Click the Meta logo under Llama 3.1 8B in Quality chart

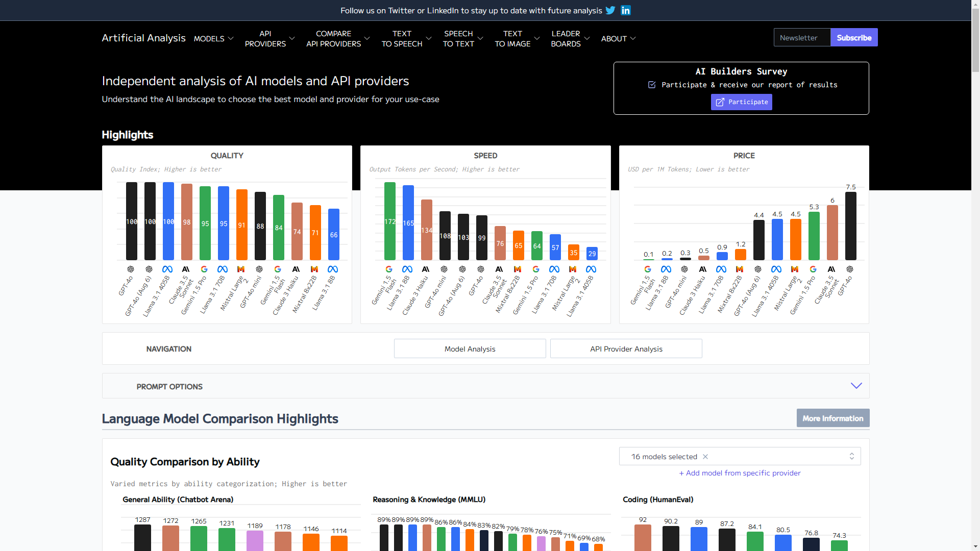[333, 269]
